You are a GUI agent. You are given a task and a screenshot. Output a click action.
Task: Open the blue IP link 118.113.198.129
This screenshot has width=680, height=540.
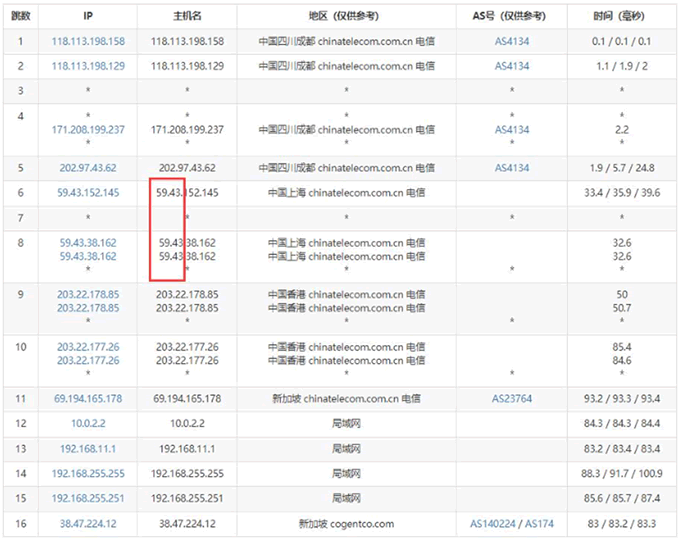[88, 66]
